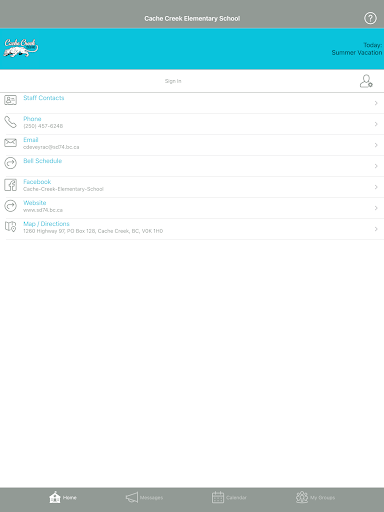Screen dimensions: 384x512
Task: Tap the Cache Creek school logo
Action: [21, 48]
